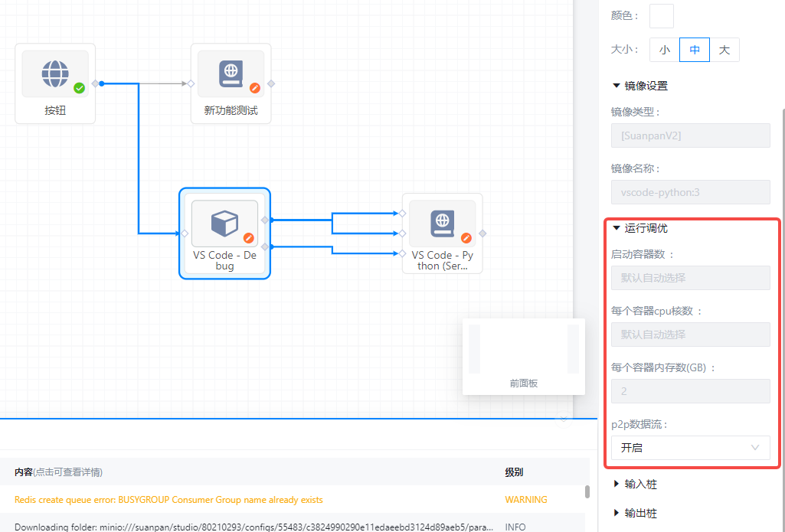Open the Downloading folder log entry

pos(230,527)
